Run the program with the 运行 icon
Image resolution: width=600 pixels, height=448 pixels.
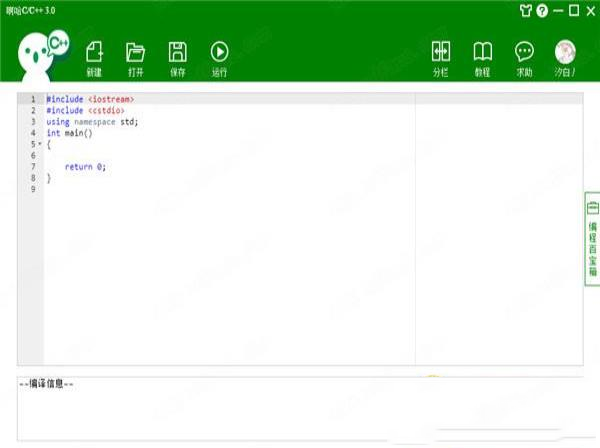(x=219, y=53)
